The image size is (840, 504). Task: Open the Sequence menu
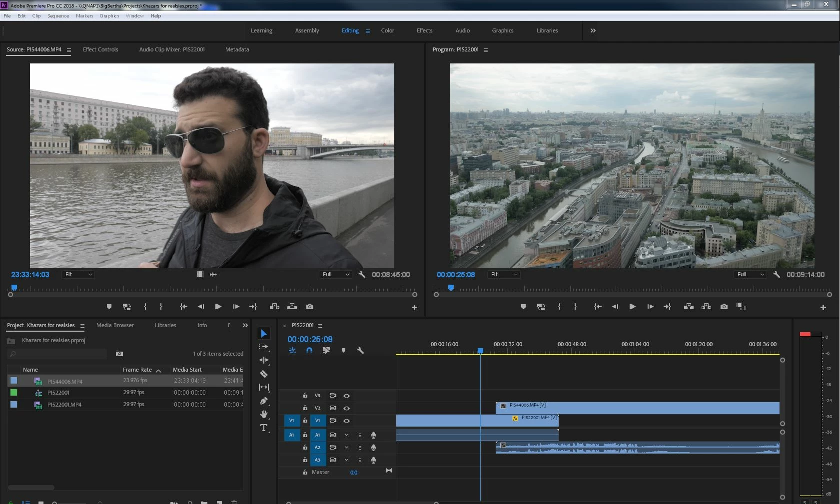click(58, 16)
